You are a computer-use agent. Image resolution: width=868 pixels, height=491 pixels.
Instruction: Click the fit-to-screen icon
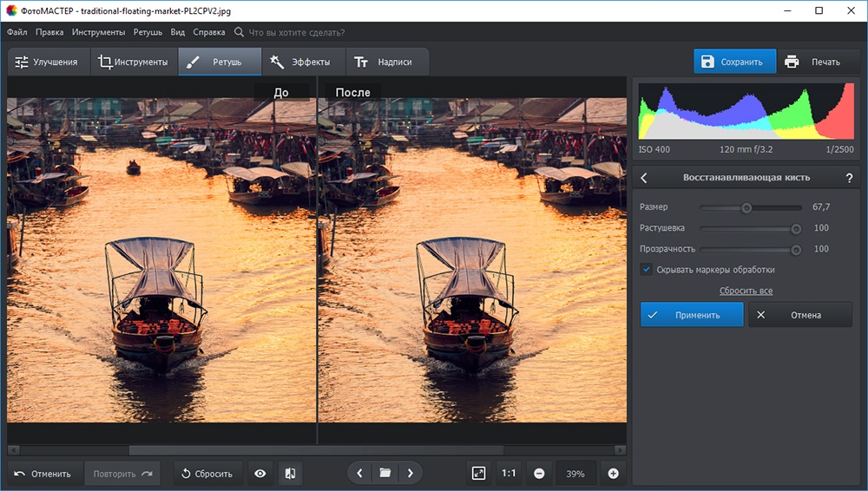pyautogui.click(x=479, y=474)
